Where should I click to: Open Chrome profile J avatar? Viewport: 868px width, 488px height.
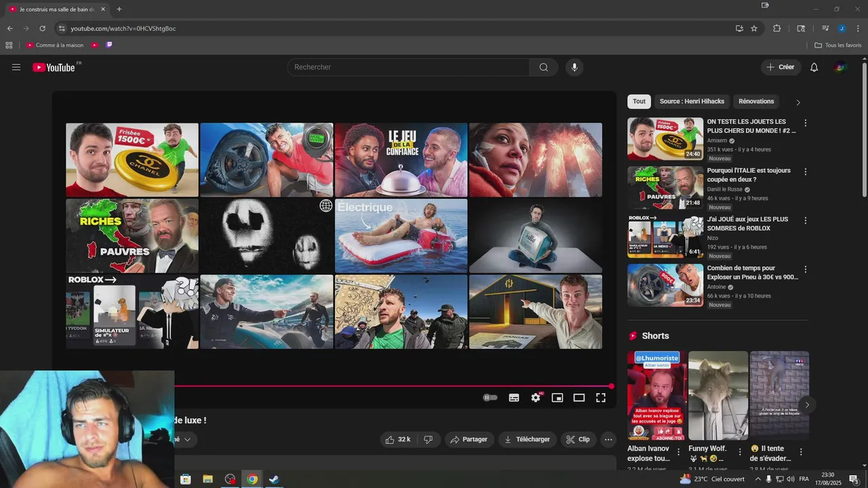(x=842, y=28)
